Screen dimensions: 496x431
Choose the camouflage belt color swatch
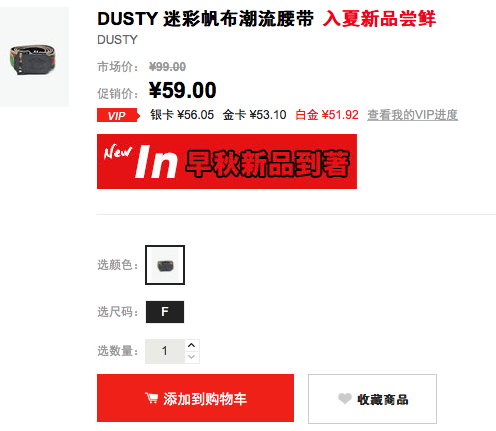(165, 265)
